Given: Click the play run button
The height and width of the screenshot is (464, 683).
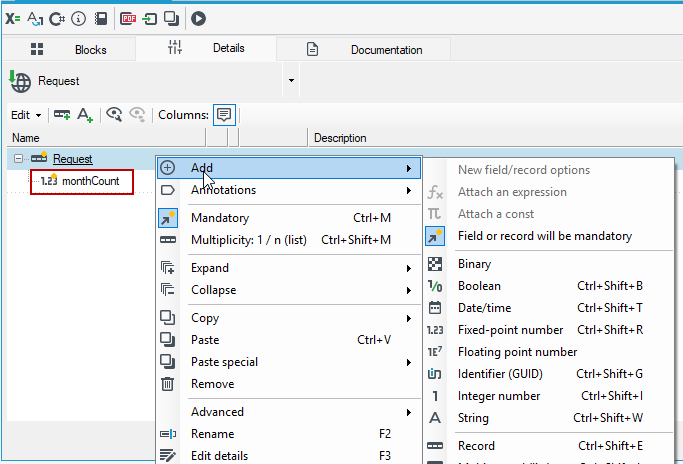Looking at the screenshot, I should pyautogui.click(x=199, y=19).
